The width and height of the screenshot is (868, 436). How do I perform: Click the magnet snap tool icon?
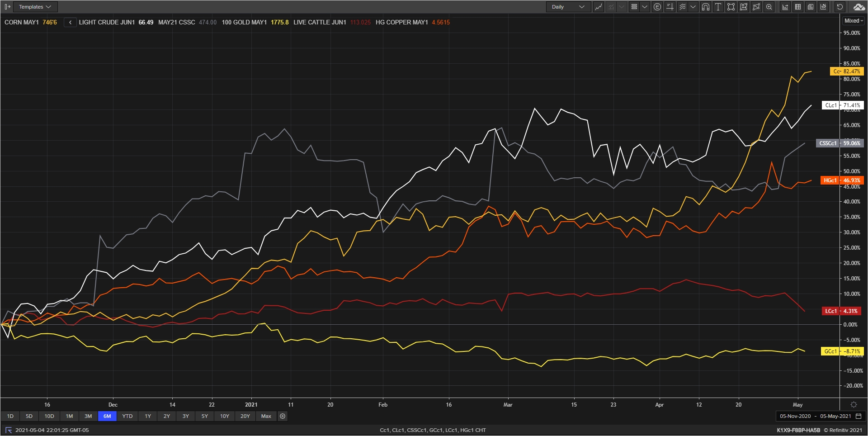click(x=705, y=7)
